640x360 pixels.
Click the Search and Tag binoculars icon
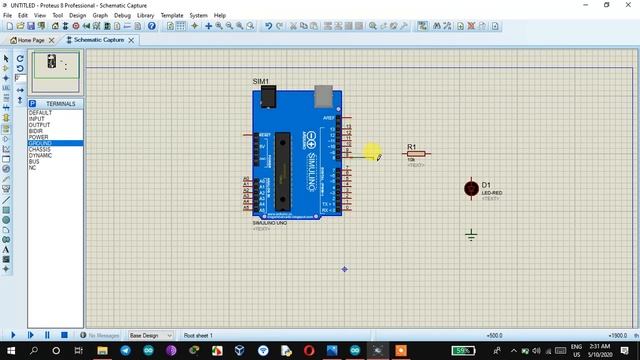point(437,26)
